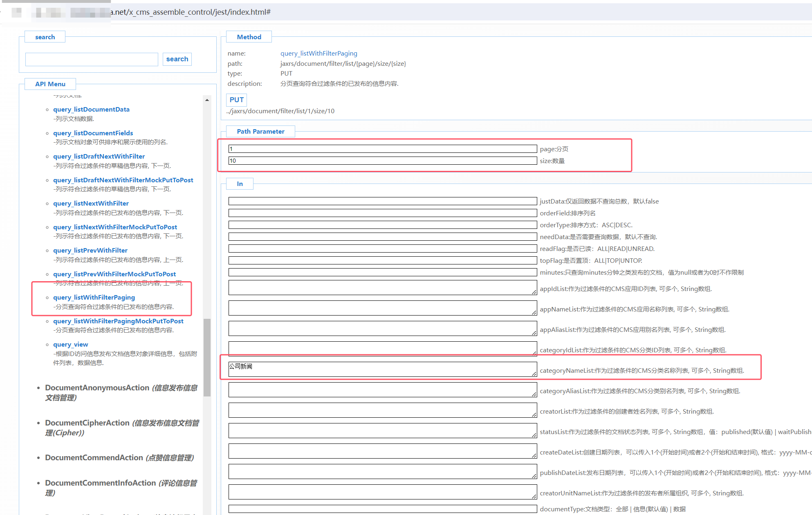
Task: Open query_listDocumentFields API link
Action: click(93, 133)
